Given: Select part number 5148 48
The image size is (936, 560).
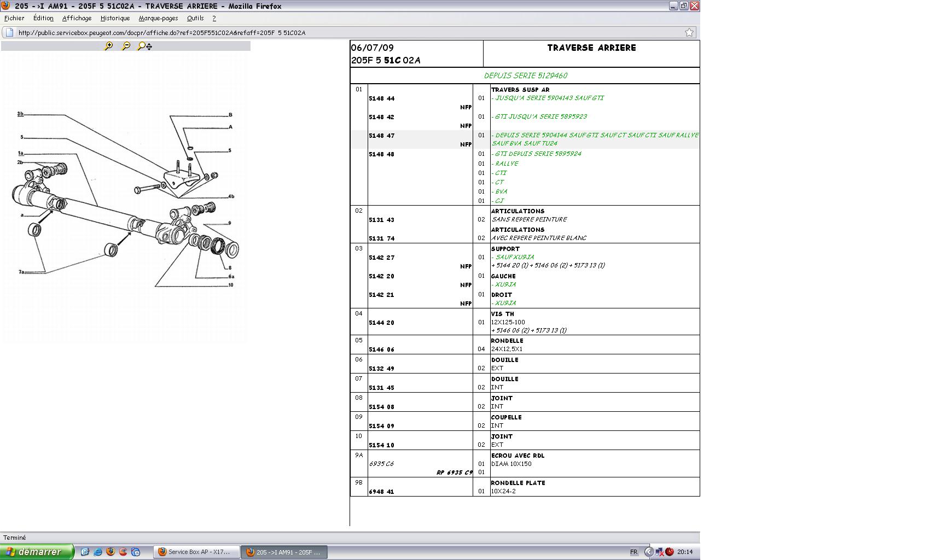Looking at the screenshot, I should click(x=381, y=155).
